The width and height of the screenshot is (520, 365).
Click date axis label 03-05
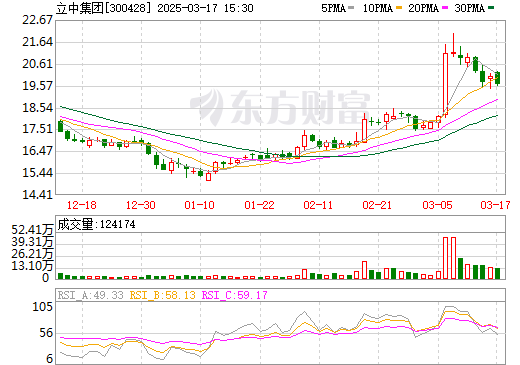point(437,205)
